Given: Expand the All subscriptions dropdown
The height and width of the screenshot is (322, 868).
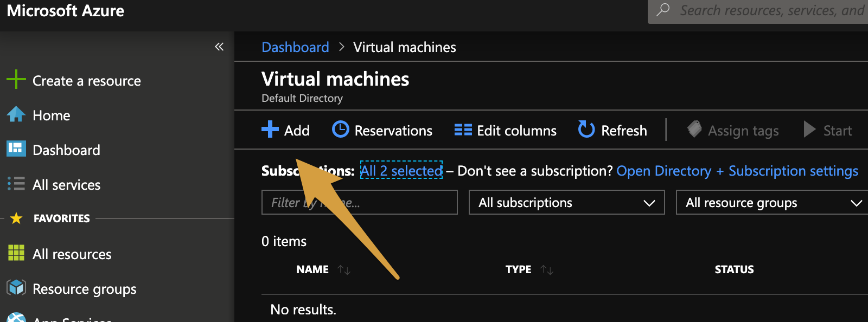Looking at the screenshot, I should click(566, 202).
